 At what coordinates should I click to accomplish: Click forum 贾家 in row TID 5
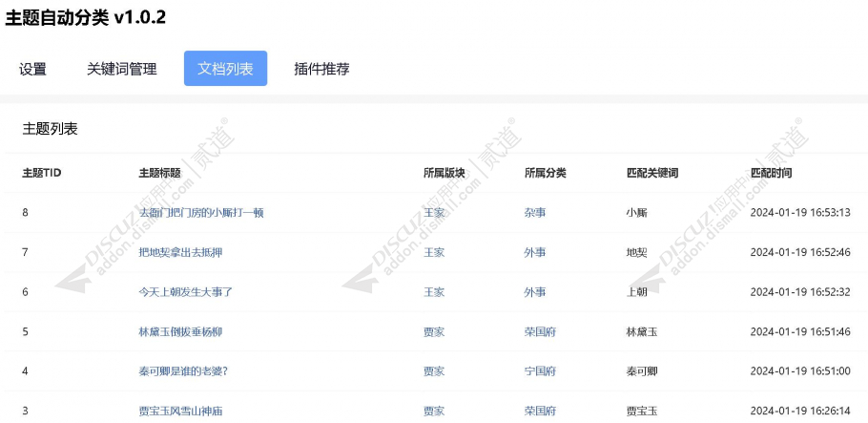tap(434, 332)
